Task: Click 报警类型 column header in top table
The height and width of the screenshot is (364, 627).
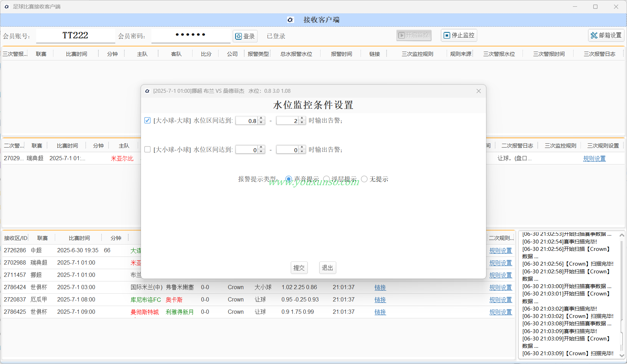Action: point(258,54)
